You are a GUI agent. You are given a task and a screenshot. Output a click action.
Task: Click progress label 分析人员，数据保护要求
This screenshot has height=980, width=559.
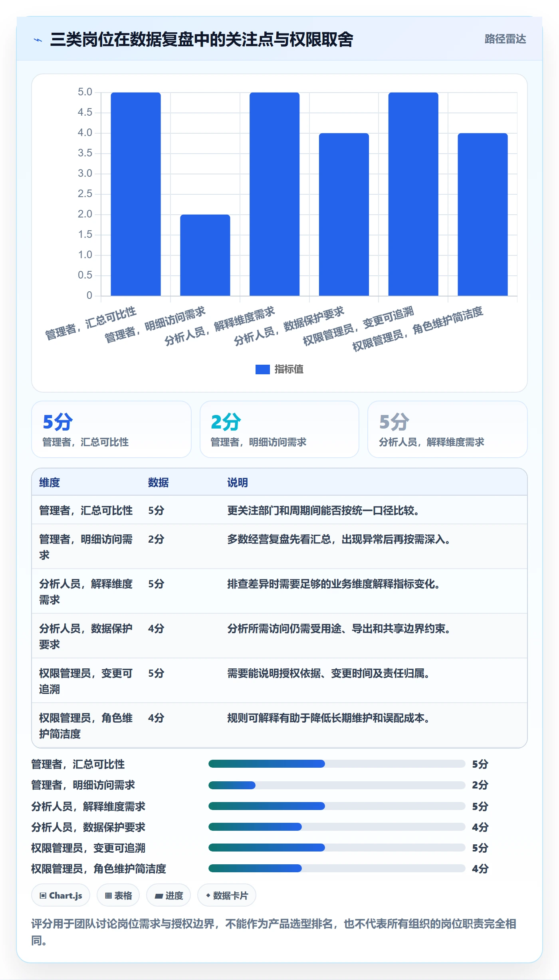(88, 827)
